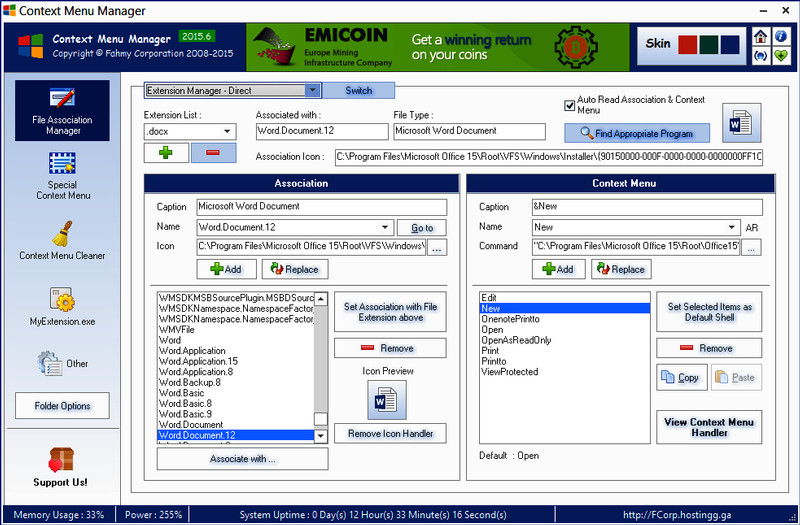The image size is (800, 525).
Task: Click Remove in Association panel
Action: [390, 348]
